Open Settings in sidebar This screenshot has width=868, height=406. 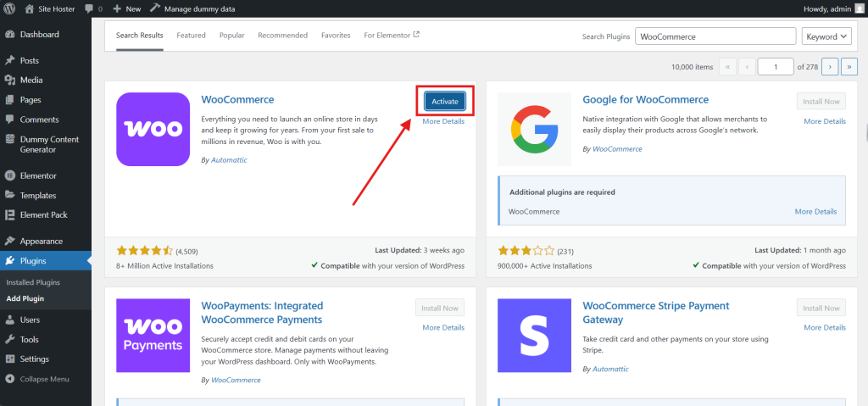(x=34, y=359)
